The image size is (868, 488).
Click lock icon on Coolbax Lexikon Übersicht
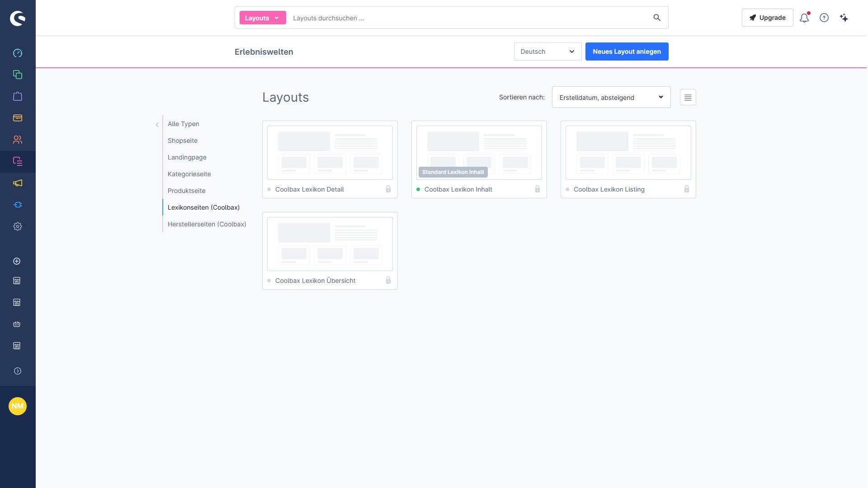(388, 280)
